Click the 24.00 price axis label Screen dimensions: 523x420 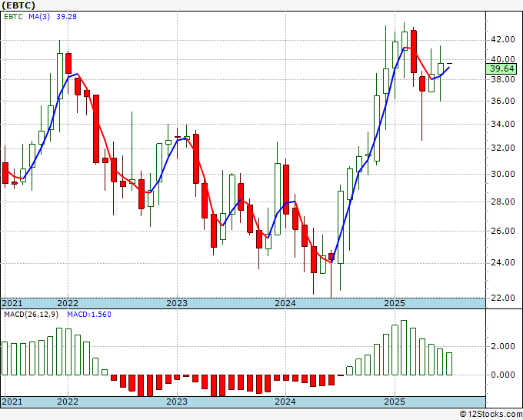(503, 262)
